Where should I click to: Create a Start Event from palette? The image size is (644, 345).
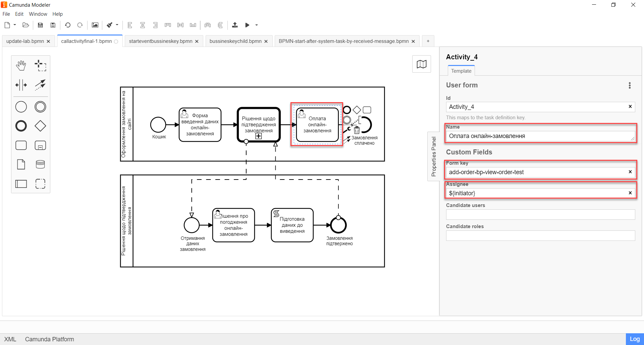(x=21, y=107)
